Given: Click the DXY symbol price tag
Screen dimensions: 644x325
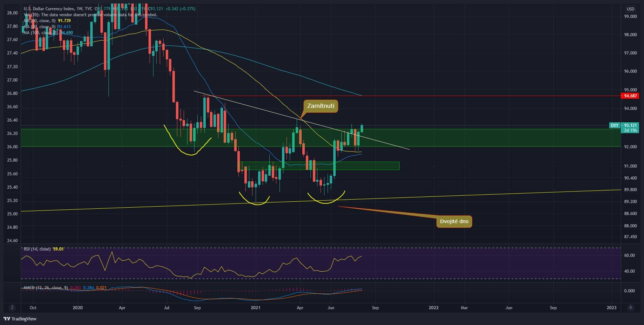Looking at the screenshot, I should (x=615, y=125).
